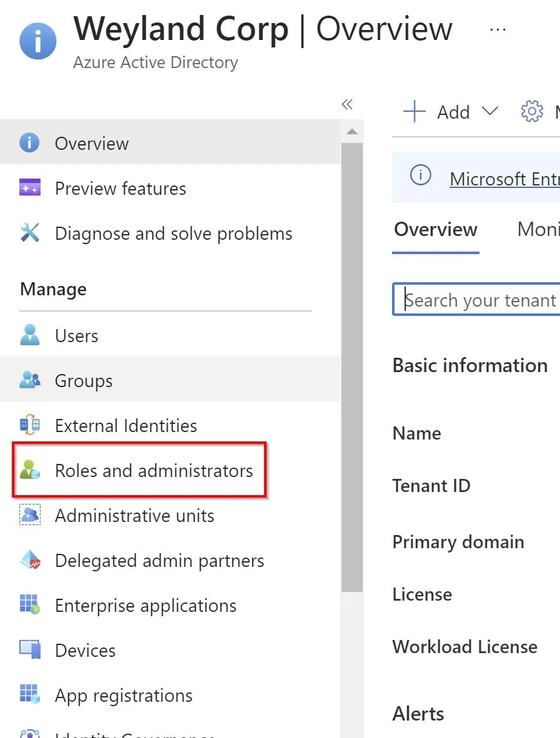Screen dimensions: 560x738
Task: Click the Basic information heading
Action: tap(470, 365)
